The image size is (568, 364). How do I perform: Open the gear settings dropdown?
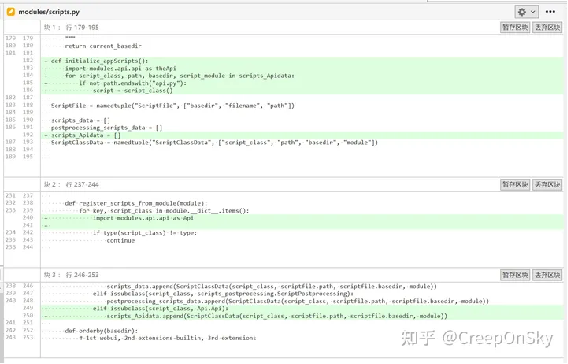(x=526, y=12)
